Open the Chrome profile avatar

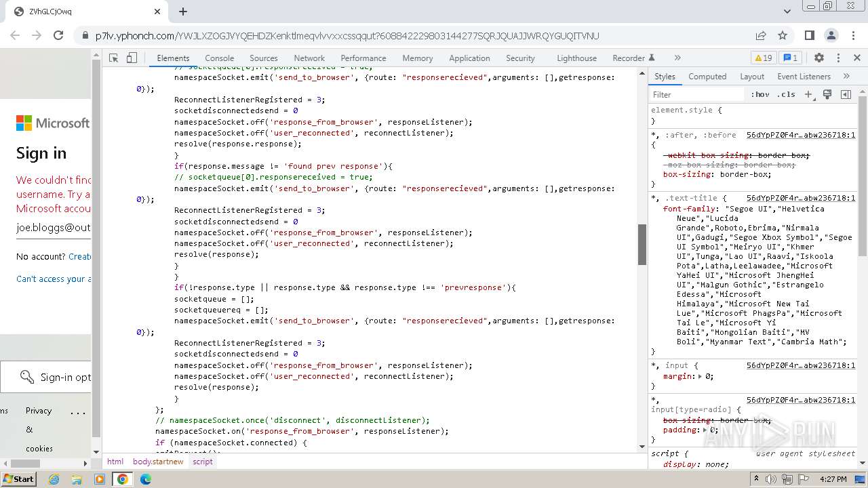pos(831,35)
